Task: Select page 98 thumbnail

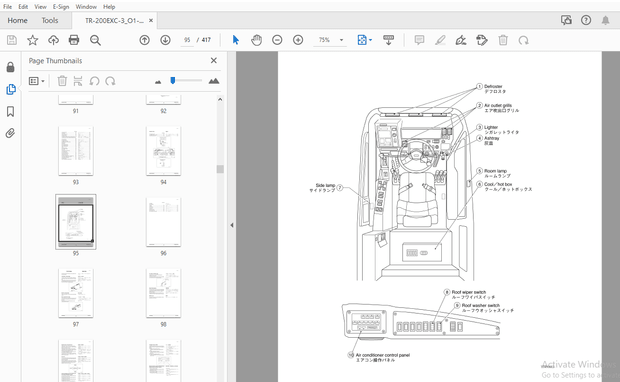Action: (163, 293)
